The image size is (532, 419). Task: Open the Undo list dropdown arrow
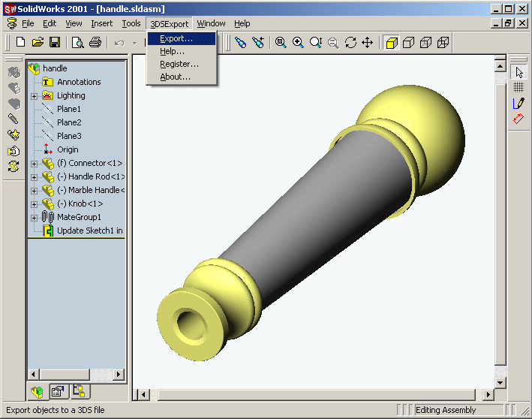(135, 43)
